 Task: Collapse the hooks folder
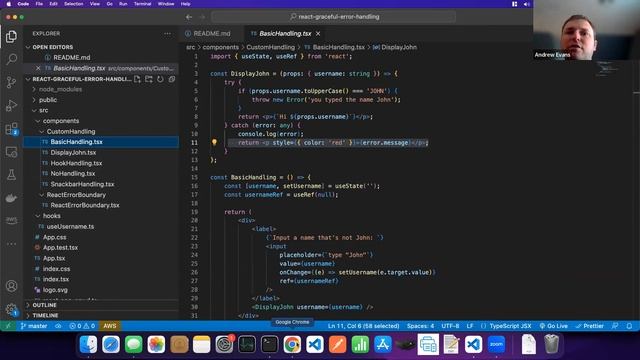click(x=51, y=216)
